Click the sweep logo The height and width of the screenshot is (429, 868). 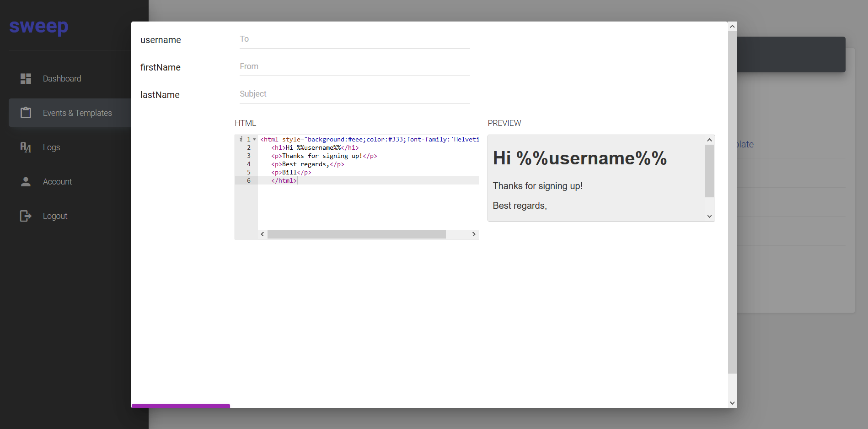click(39, 27)
